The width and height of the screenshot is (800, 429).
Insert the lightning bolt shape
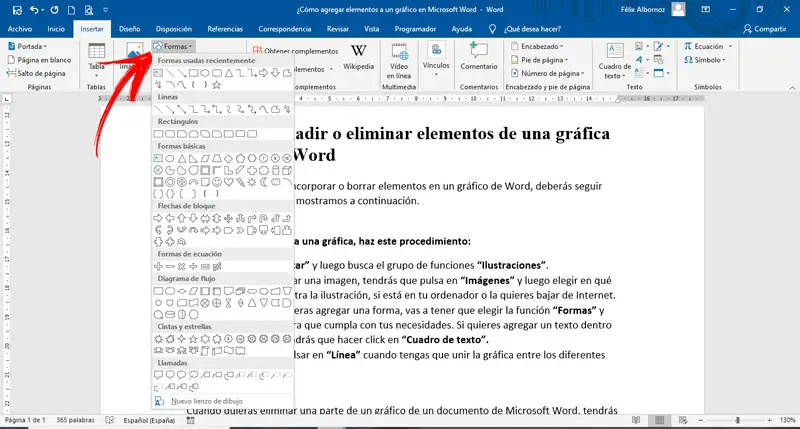[240, 182]
